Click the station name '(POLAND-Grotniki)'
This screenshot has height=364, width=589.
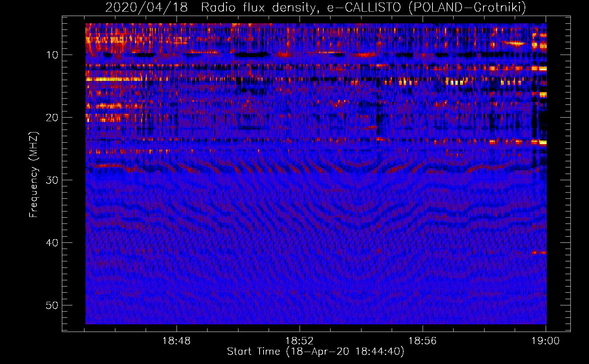(x=467, y=7)
